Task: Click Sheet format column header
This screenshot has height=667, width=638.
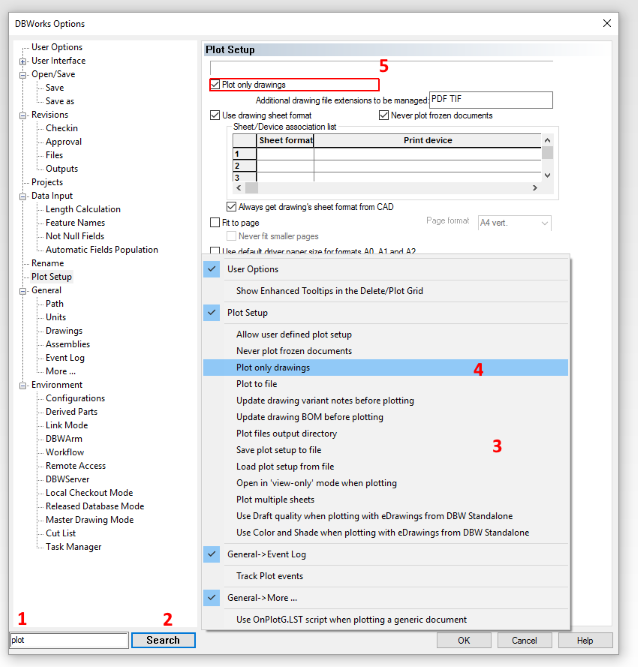Action: tap(285, 140)
